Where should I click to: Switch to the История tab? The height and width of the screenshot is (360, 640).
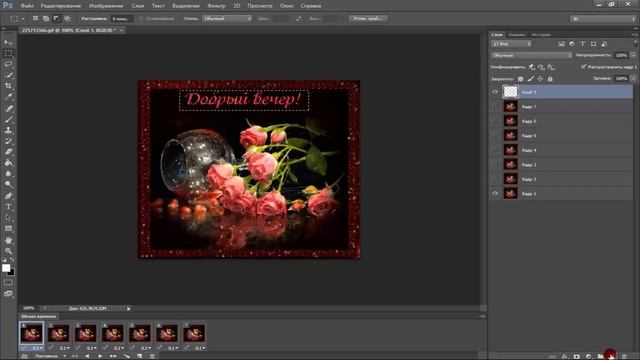coord(541,35)
